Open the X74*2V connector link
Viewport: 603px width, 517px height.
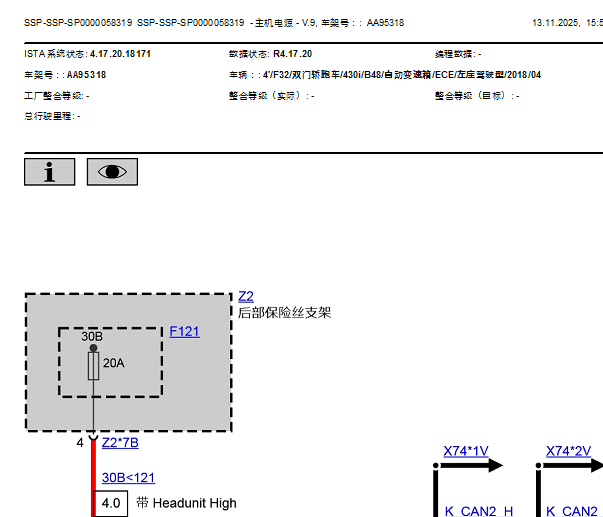pos(568,451)
